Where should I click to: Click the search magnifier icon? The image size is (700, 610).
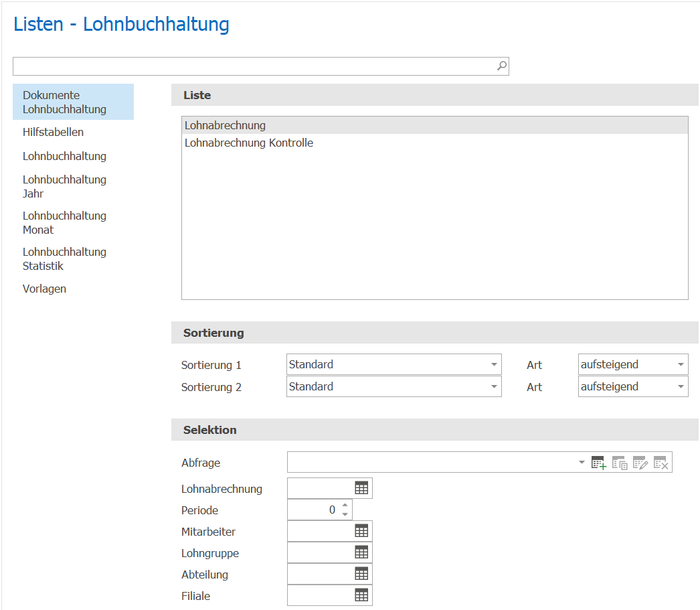point(501,66)
